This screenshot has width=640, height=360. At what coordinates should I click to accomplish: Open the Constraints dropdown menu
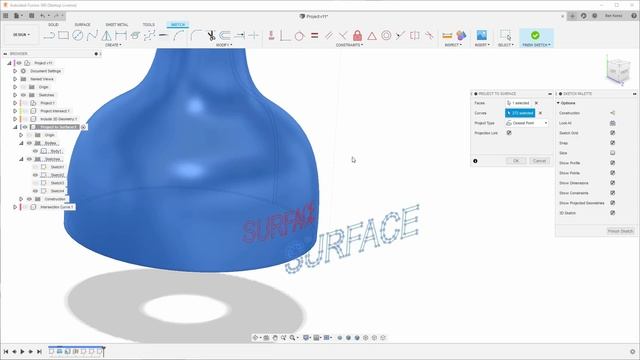(349, 45)
